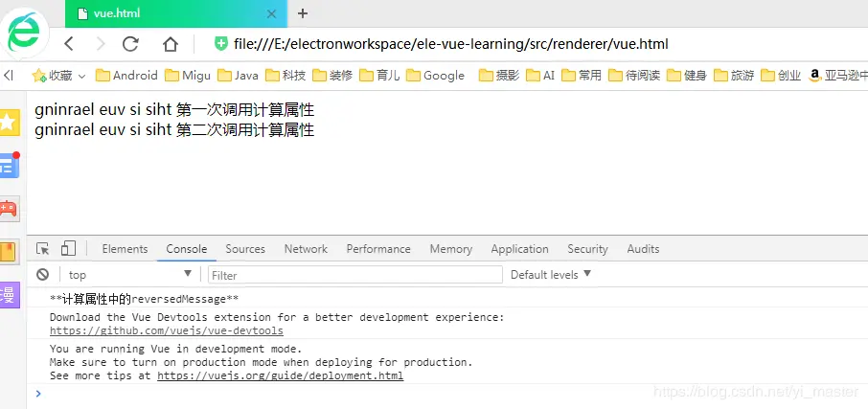Close the vue.html tab
The height and width of the screenshot is (409, 868).
pyautogui.click(x=271, y=13)
